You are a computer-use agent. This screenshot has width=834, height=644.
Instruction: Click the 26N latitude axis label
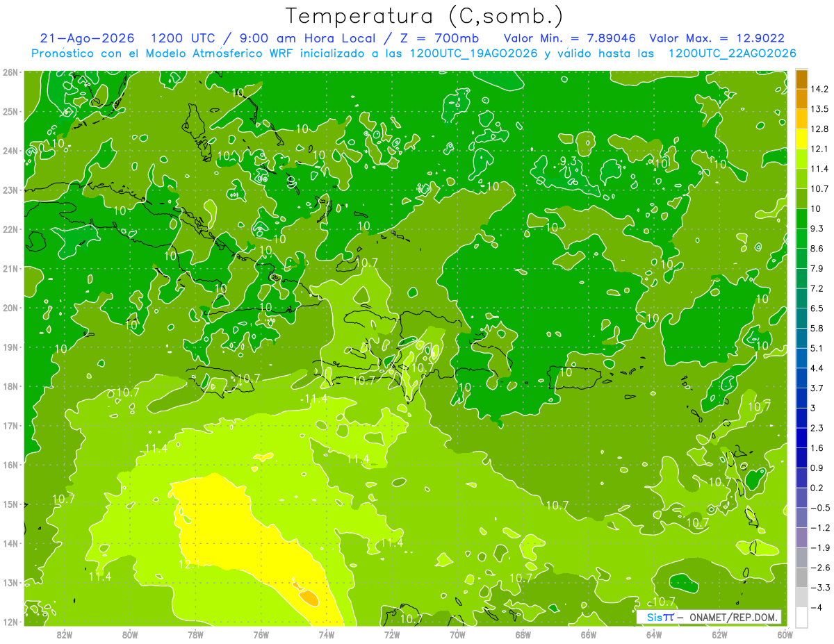tap(10, 72)
